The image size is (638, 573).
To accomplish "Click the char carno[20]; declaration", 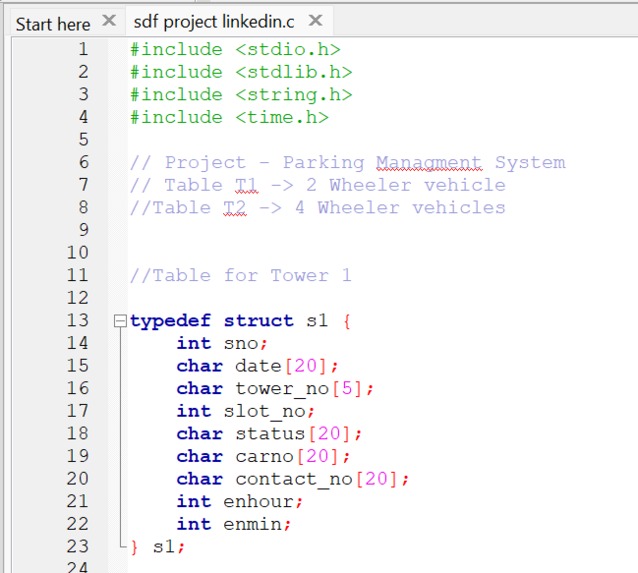I will pyautogui.click(x=263, y=456).
